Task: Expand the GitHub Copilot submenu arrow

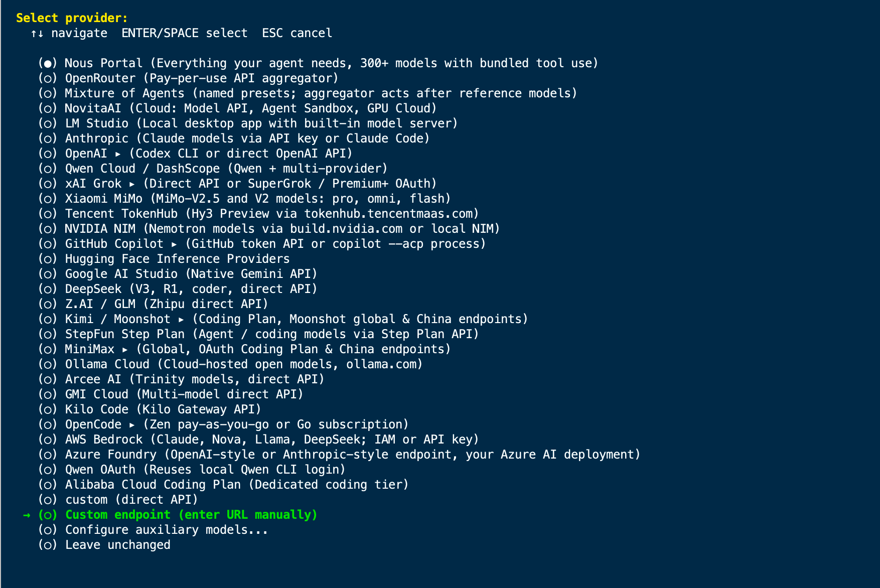Action: pos(174,244)
